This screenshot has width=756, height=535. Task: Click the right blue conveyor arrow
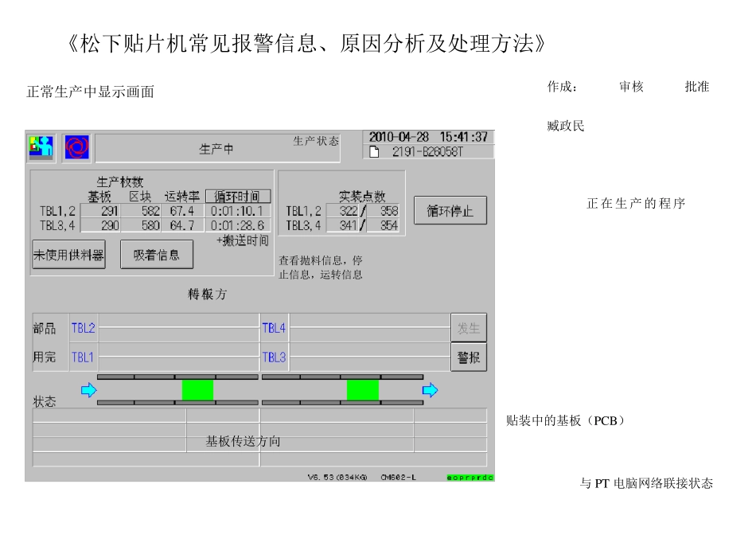tap(430, 390)
